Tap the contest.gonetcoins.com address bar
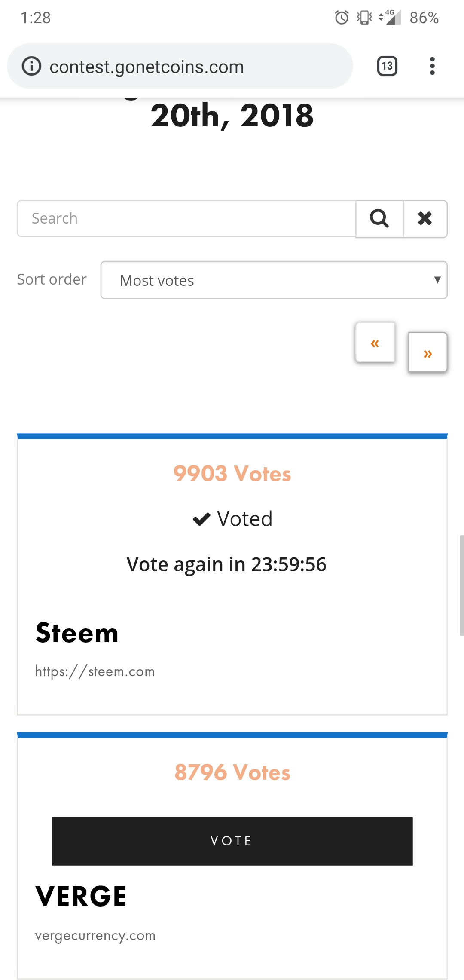 [x=147, y=67]
